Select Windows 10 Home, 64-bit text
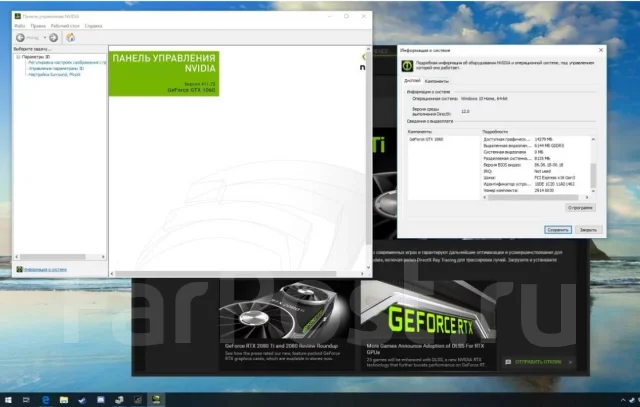This screenshot has height=407, width=640. [x=484, y=99]
